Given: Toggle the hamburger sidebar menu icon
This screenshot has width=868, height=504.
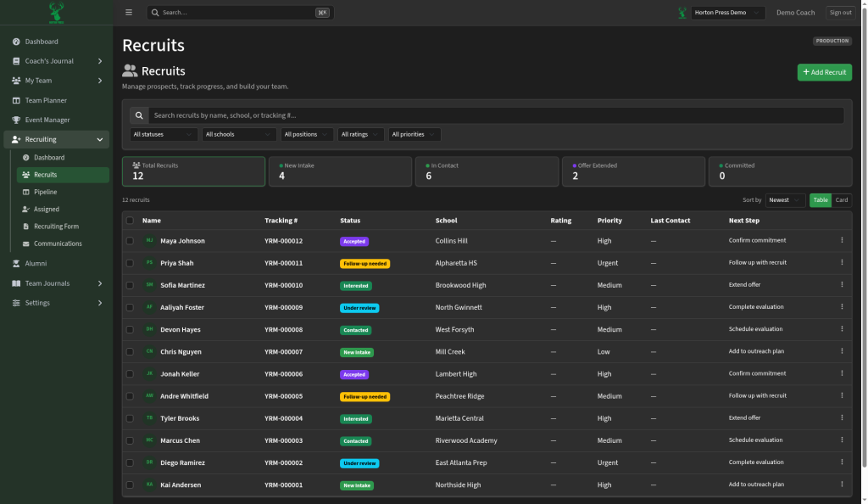Looking at the screenshot, I should click(129, 12).
